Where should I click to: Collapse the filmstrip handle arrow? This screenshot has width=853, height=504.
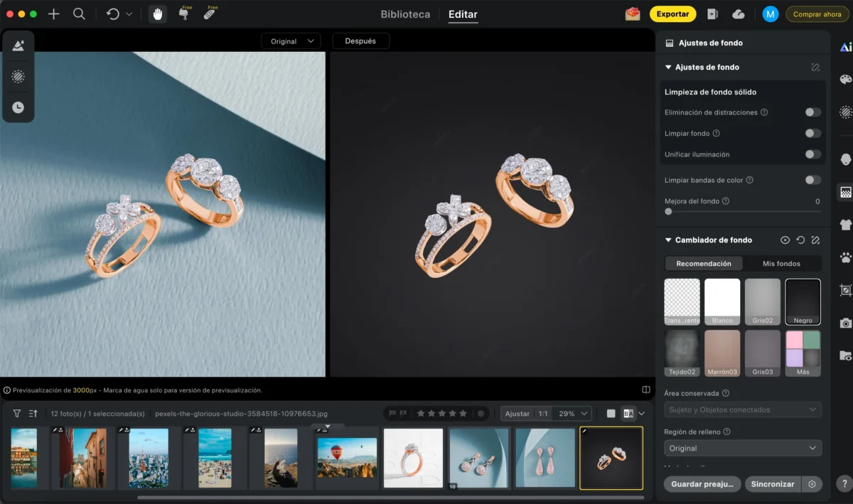pyautogui.click(x=327, y=427)
